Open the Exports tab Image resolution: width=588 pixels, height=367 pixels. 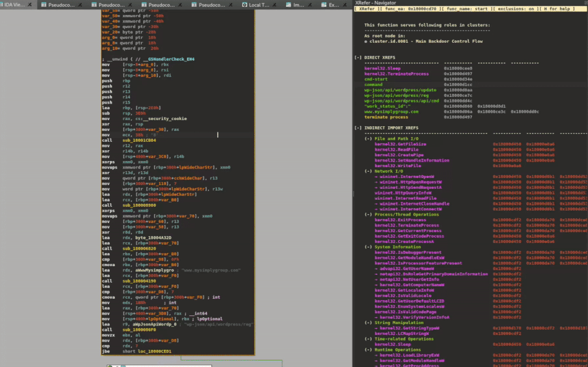(334, 5)
